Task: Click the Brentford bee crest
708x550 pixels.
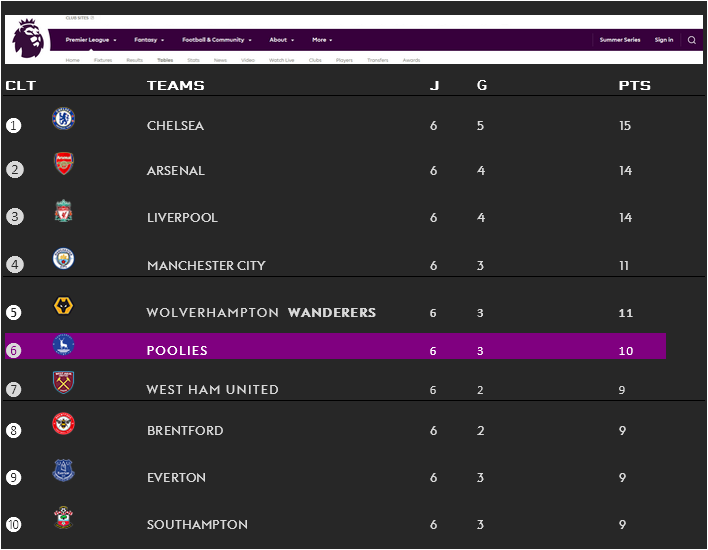Action: pyautogui.click(x=63, y=424)
